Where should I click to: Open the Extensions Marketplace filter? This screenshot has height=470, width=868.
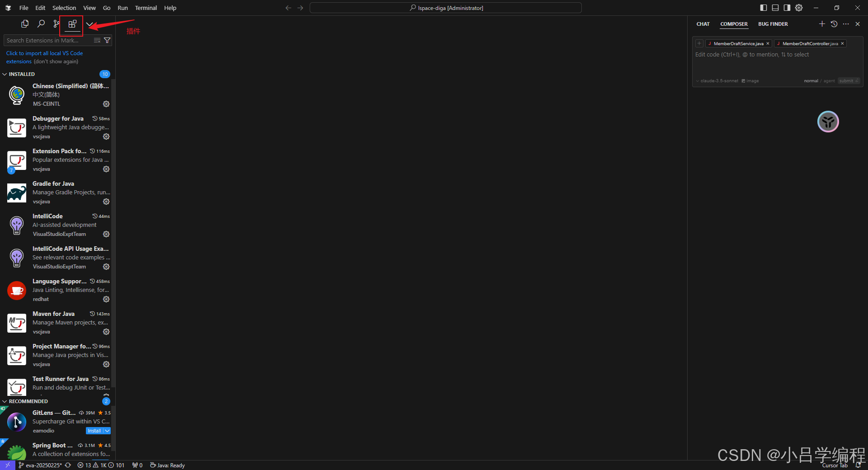[107, 40]
